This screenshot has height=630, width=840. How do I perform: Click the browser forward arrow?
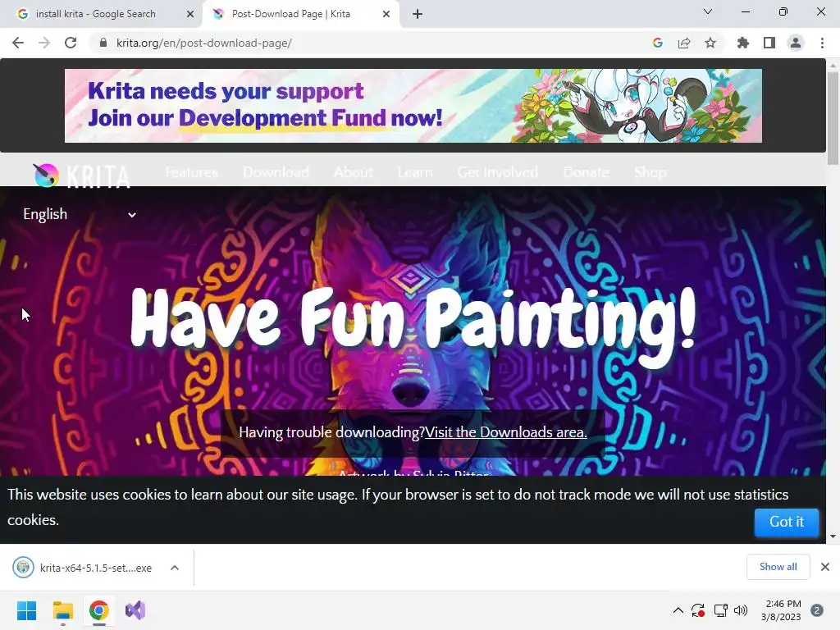click(44, 43)
